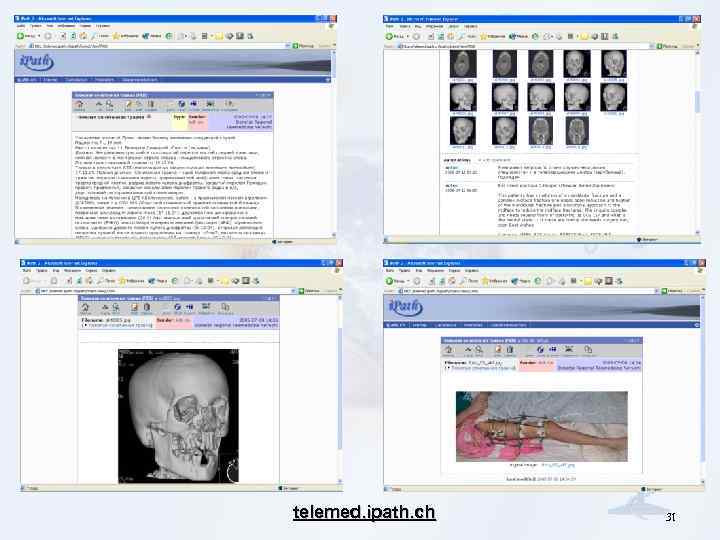This screenshot has width=720, height=540.
Task: Open Back button dropdown arrow in thumbnail-gallery window
Action: (408, 36)
